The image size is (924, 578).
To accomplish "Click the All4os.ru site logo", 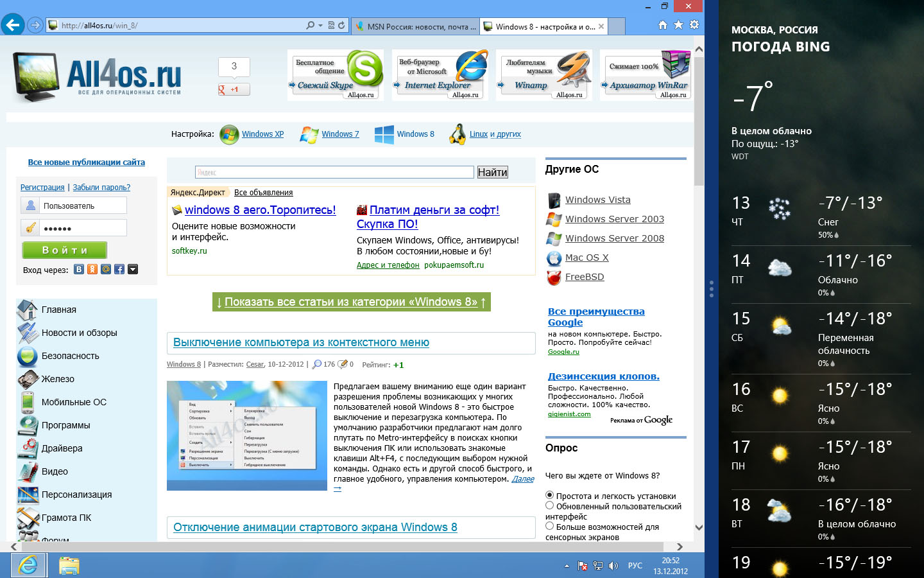I will 98,76.
